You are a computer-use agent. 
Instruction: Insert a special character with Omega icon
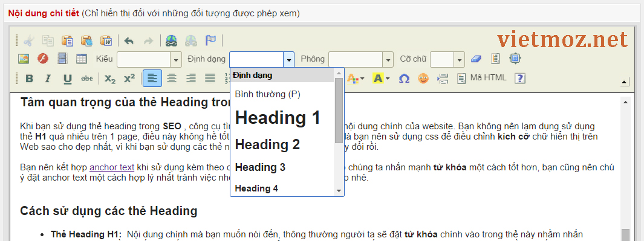pos(404,79)
